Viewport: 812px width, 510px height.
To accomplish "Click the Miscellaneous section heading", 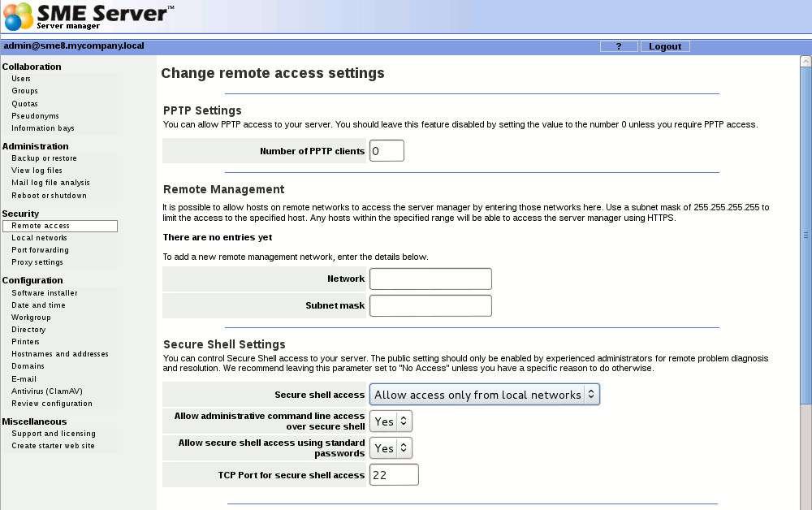I will 34,422.
